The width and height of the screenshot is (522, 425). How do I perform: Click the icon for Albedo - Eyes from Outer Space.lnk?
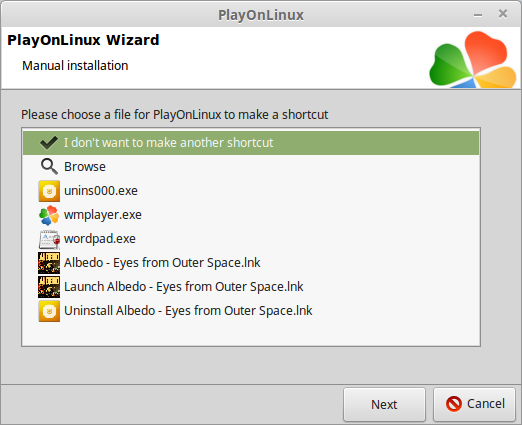click(49, 263)
